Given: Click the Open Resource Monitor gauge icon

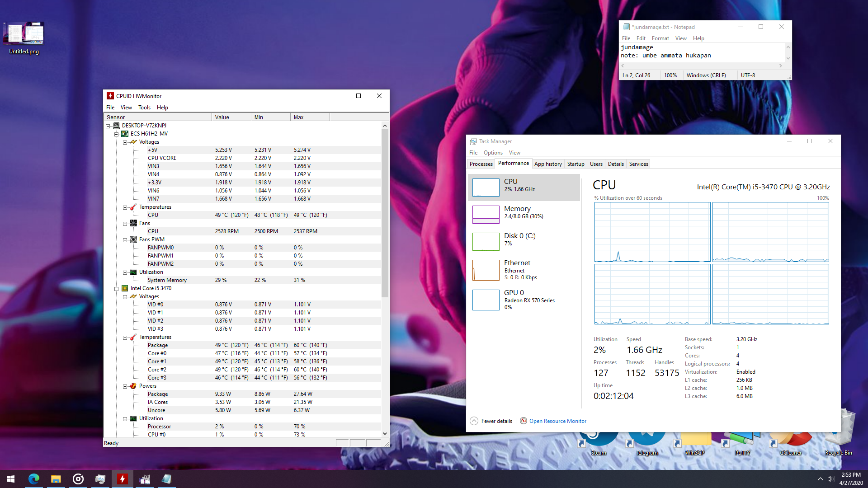Looking at the screenshot, I should [524, 421].
